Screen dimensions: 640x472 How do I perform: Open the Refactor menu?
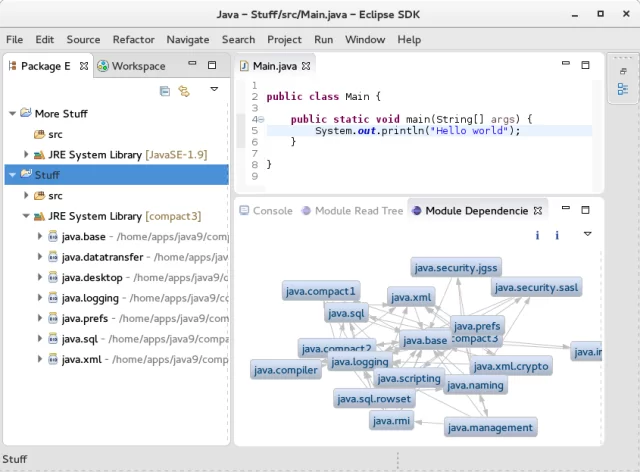(133, 40)
